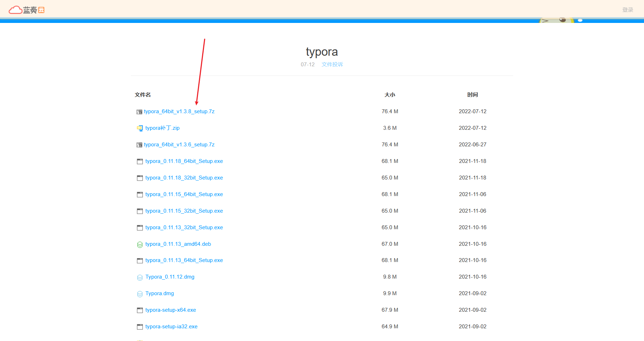Click the exe icon beside typora_0.11.13_32bit_Setup.exe
The height and width of the screenshot is (341, 644).
coord(140,228)
